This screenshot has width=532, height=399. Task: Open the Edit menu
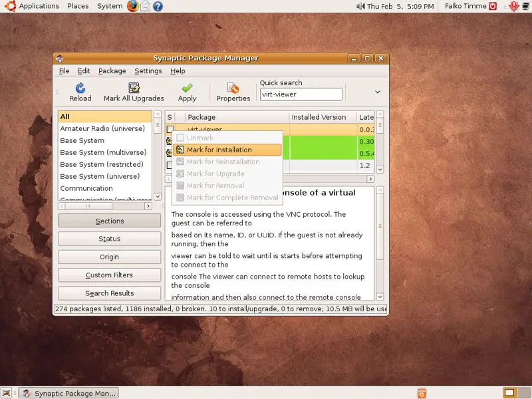[84, 71]
